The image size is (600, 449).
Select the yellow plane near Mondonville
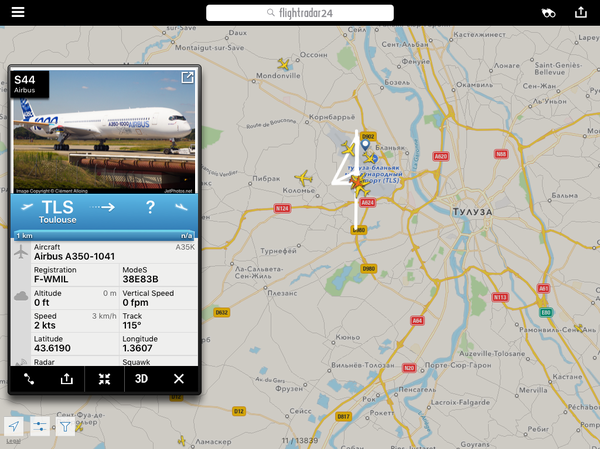(284, 64)
